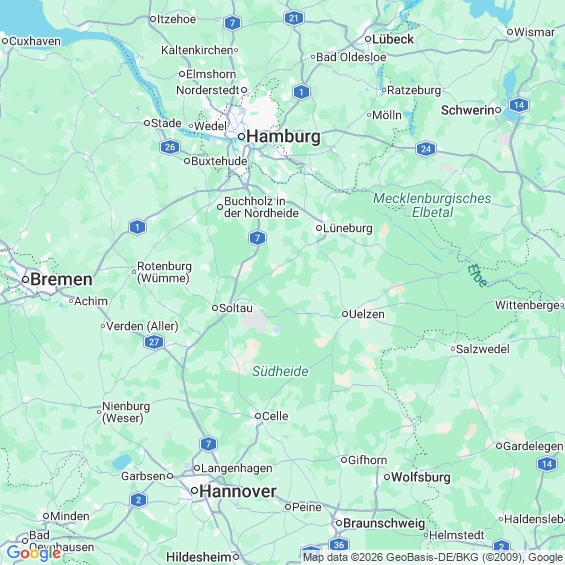
Task: Click the Lüneburg town marker
Action: [319, 228]
